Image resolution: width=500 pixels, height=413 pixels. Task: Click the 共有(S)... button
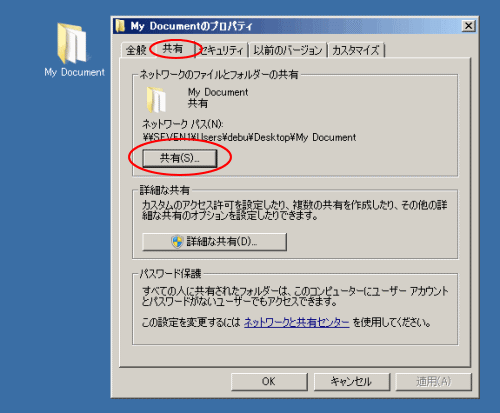[180, 158]
